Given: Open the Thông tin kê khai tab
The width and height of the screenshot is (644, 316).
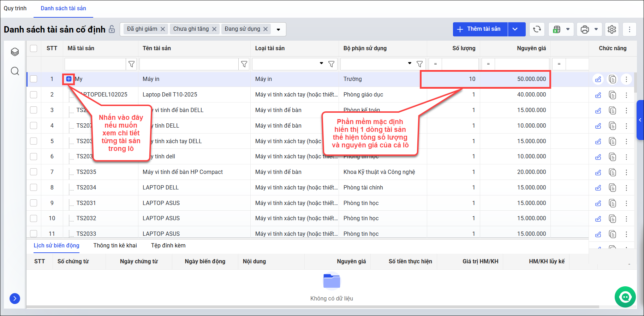Looking at the screenshot, I should tap(115, 245).
